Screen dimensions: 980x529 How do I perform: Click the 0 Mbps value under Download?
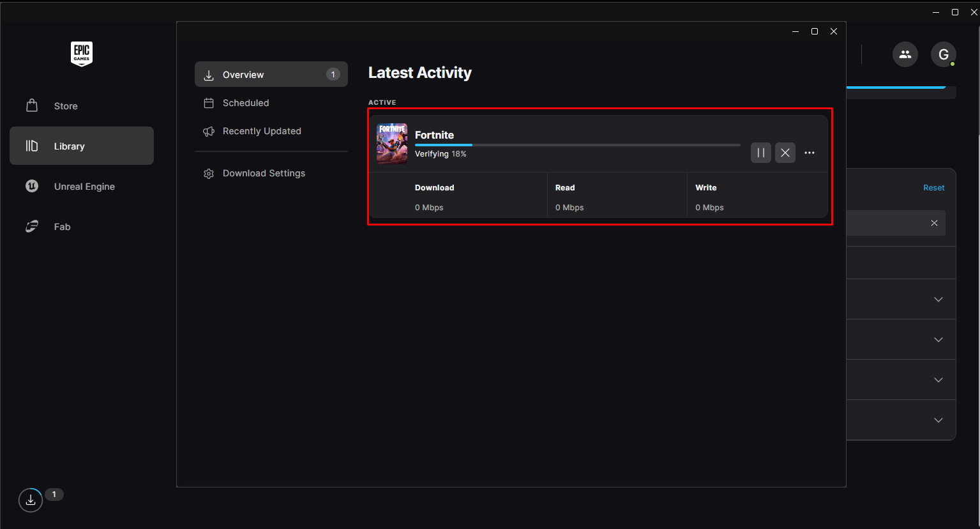429,208
